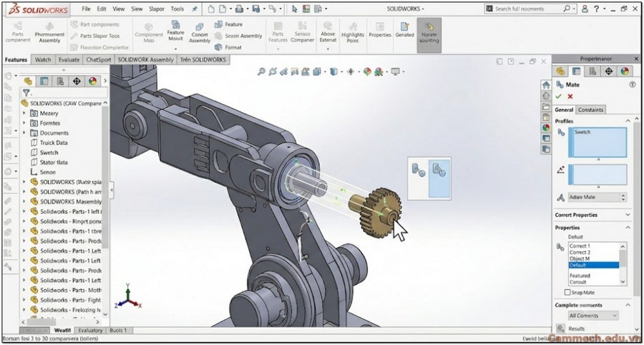Switch to the Watch tab
Screen dimensions: 644x345
43,59
